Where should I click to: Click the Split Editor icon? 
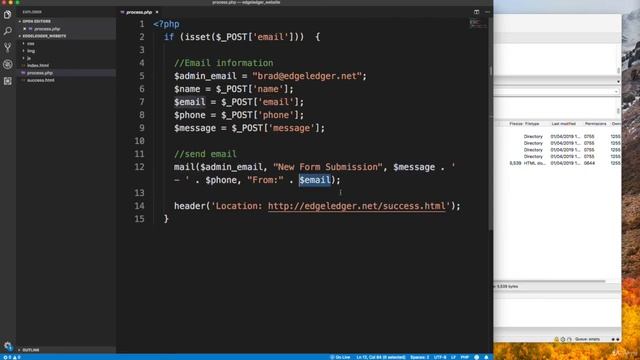tap(476, 12)
